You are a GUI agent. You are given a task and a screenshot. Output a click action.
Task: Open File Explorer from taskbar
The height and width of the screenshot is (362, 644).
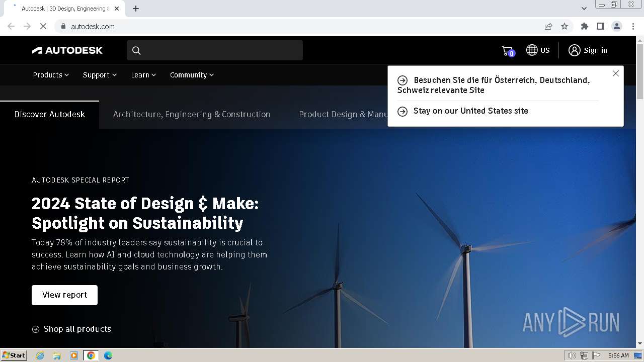(57, 355)
